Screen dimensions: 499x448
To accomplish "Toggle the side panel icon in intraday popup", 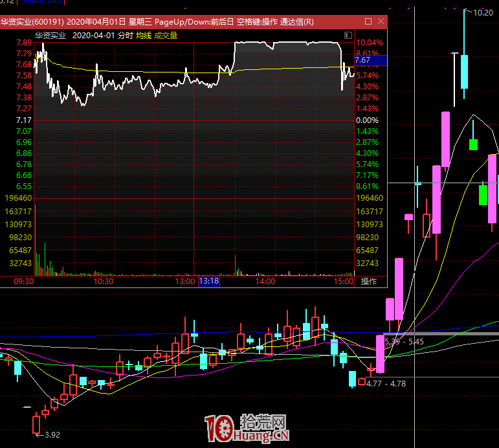I will (x=348, y=36).
